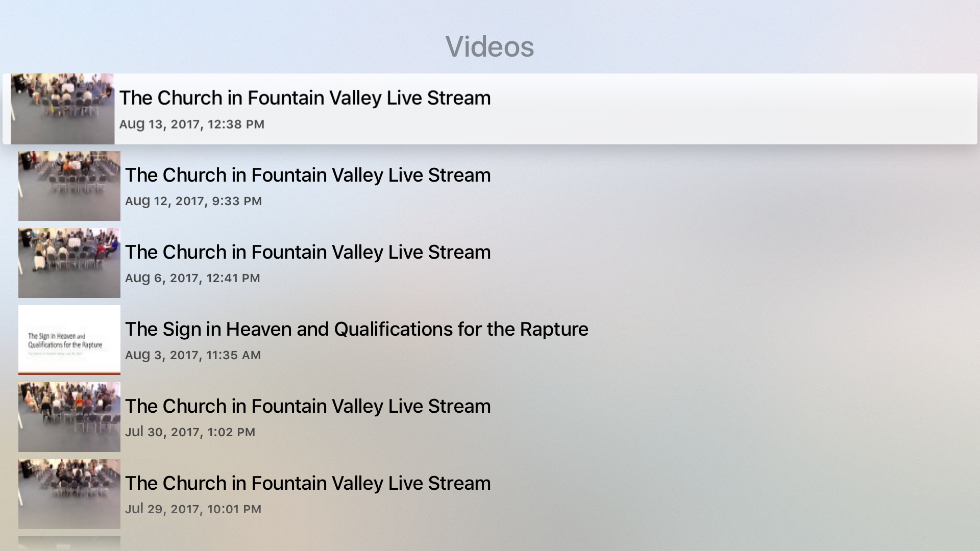Click the Aug 13, 2017, 12:38 PM timestamp

(192, 124)
